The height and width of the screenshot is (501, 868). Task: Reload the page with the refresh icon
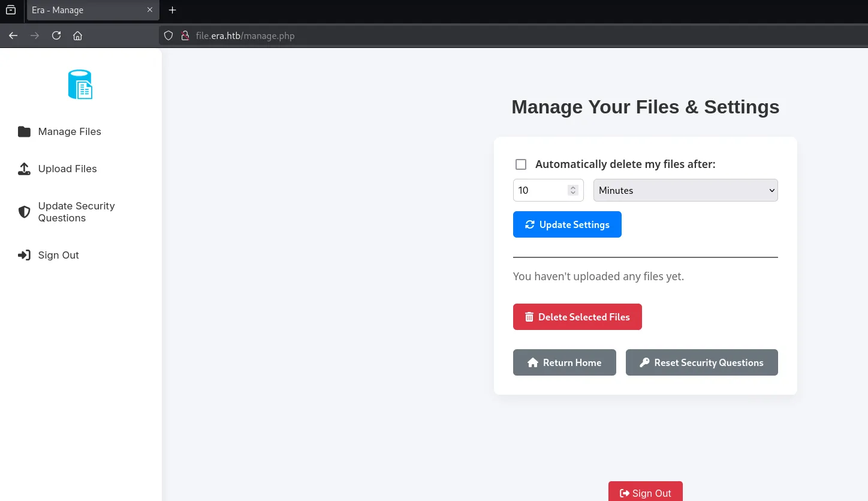click(x=56, y=36)
